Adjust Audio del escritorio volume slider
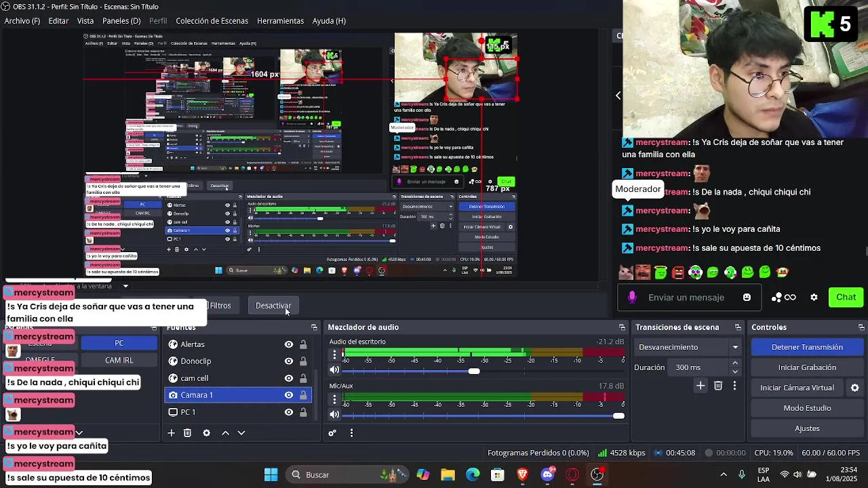This screenshot has height=488, width=868. pos(474,371)
